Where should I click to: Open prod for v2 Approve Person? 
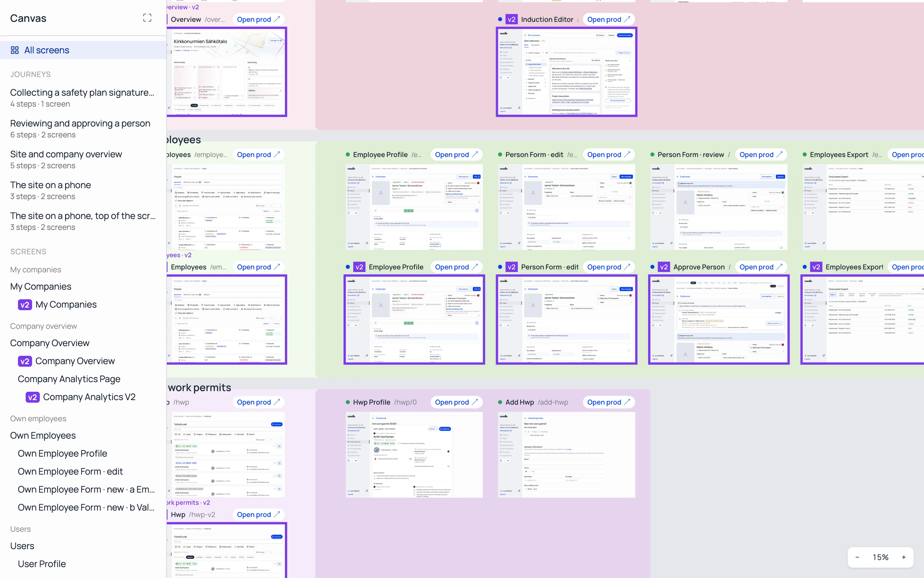coord(761,267)
